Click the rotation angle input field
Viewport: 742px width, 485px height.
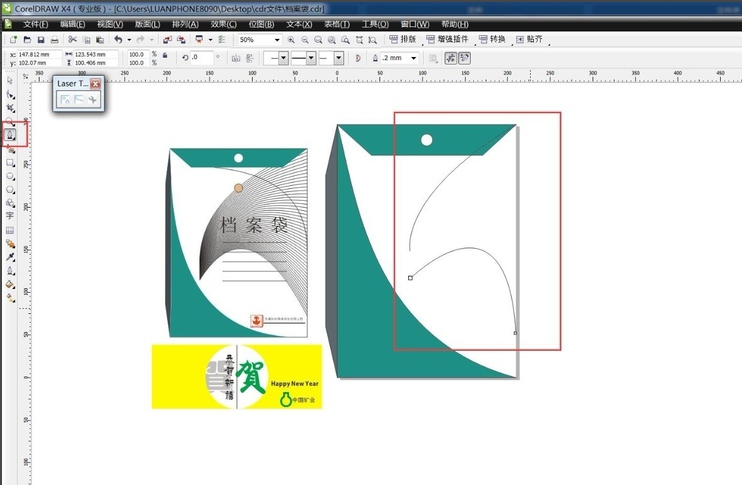pos(203,58)
